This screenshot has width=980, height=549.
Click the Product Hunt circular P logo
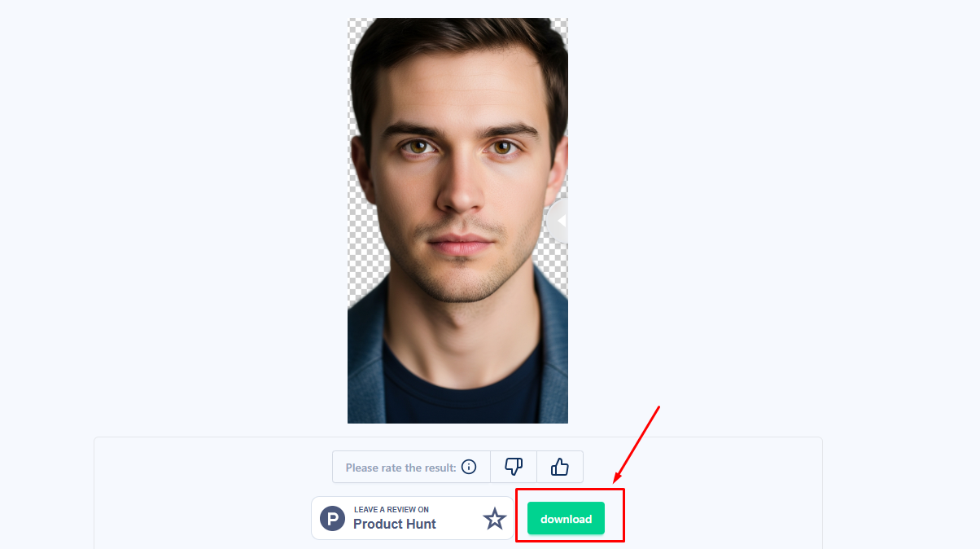(332, 518)
